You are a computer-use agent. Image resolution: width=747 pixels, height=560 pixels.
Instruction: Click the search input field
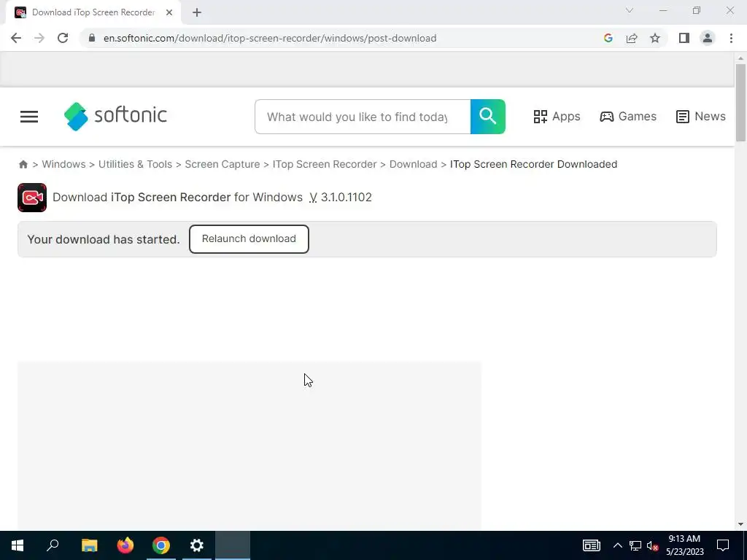pos(363,117)
